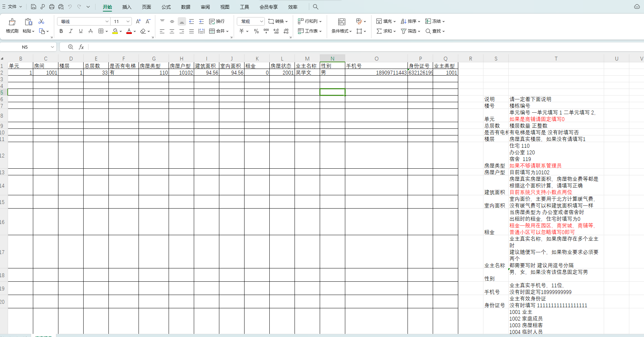Click the fx insert function icon
This screenshot has width=644, height=337.
(x=81, y=47)
